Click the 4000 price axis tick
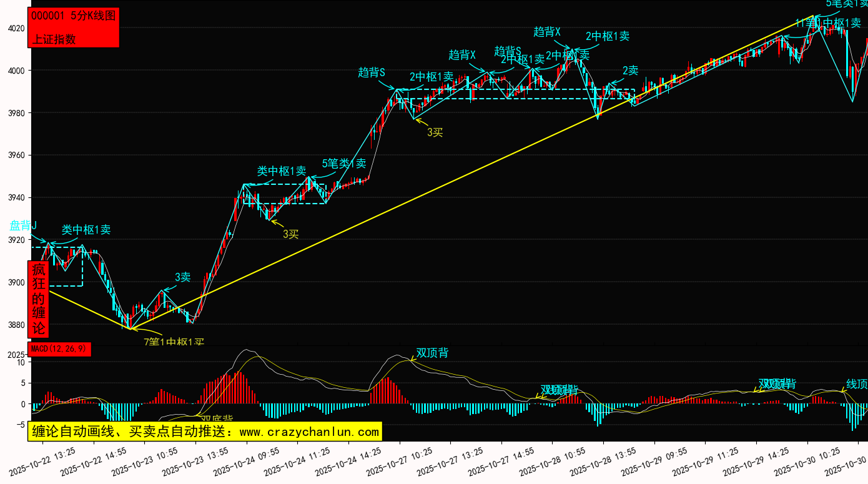 tap(16, 71)
